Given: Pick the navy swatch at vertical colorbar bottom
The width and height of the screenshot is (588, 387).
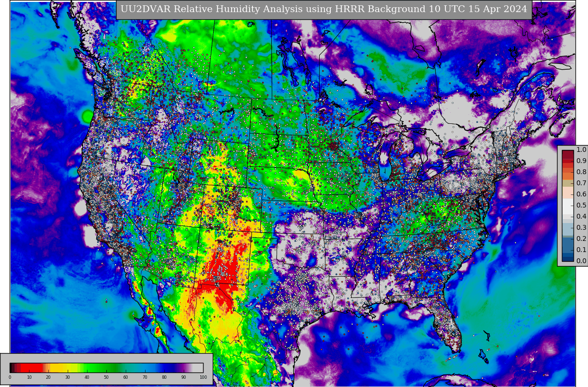Looking at the screenshot, I should [x=568, y=258].
